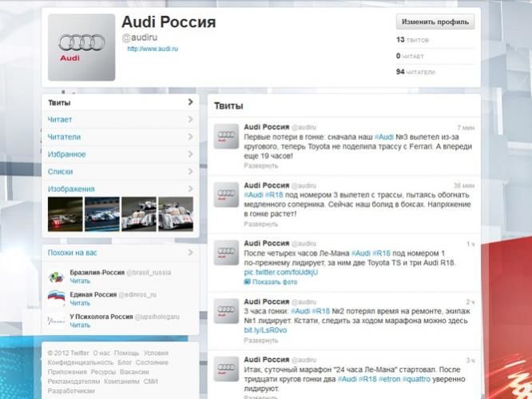
Task: Open the Изменить профиль button
Action: 435,22
